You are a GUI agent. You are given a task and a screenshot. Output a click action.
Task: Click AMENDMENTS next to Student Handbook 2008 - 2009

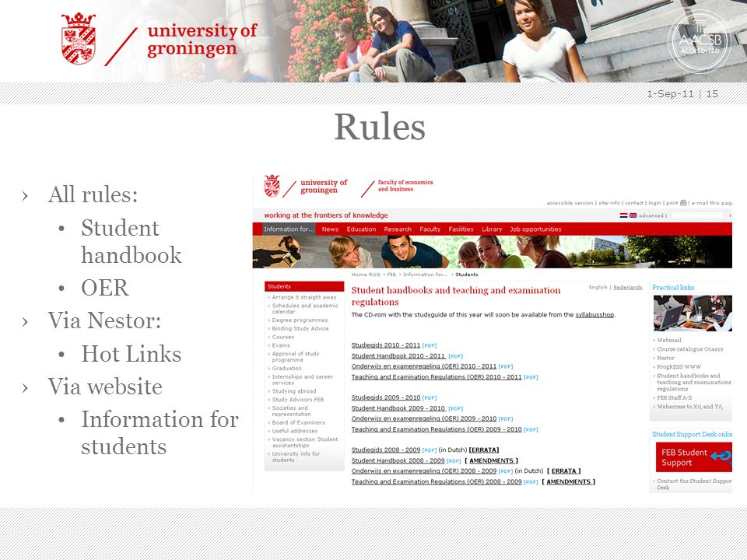pos(491,460)
